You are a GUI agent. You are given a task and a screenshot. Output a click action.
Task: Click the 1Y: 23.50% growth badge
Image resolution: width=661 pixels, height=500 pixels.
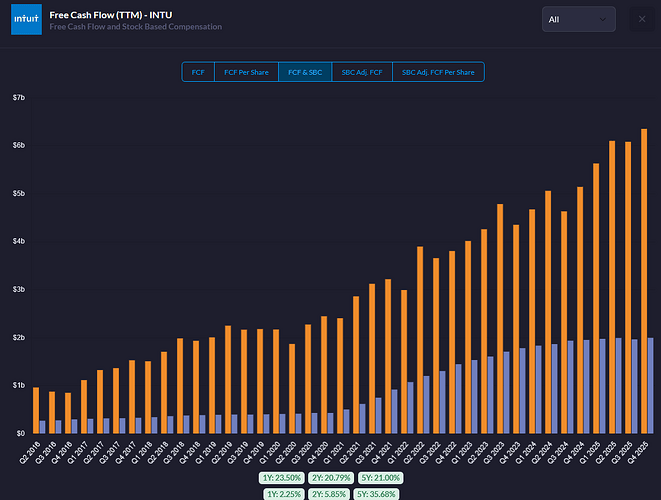(x=284, y=478)
